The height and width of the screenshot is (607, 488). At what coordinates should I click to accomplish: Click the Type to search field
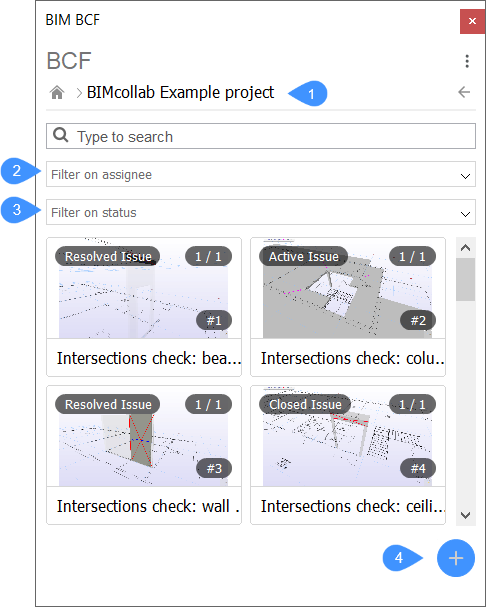click(x=261, y=136)
